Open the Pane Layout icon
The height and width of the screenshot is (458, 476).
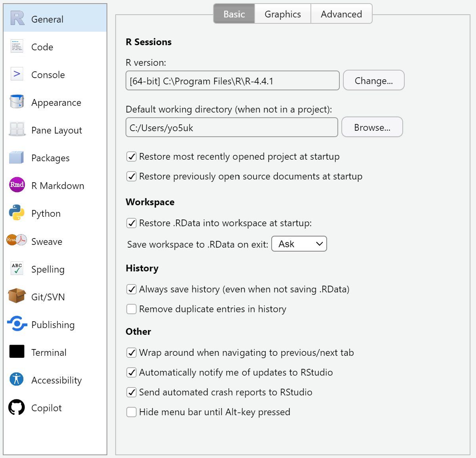17,130
